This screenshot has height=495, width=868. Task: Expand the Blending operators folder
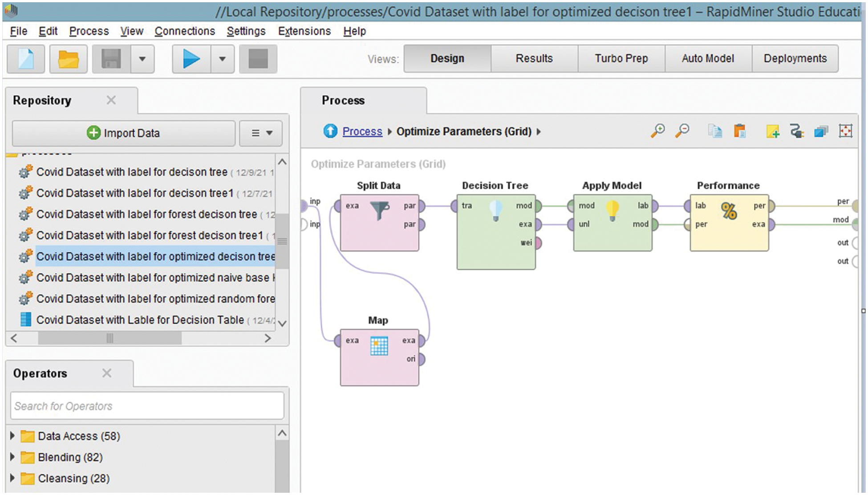12,457
